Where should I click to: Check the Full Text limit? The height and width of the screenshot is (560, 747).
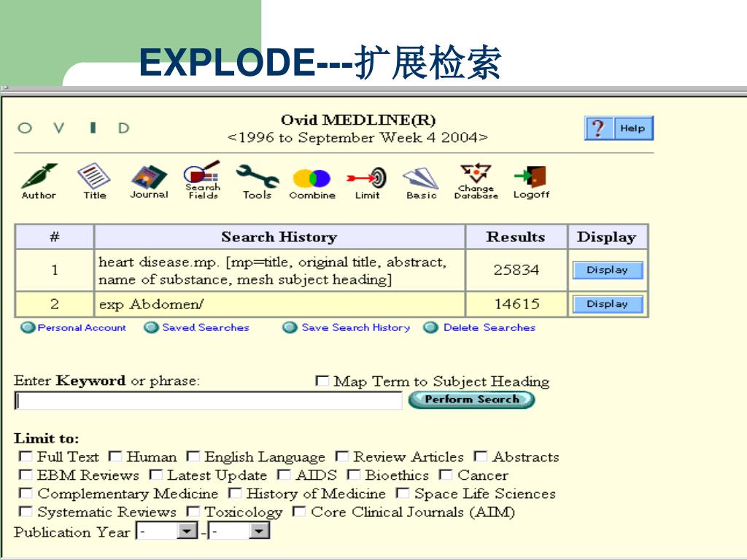click(26, 456)
